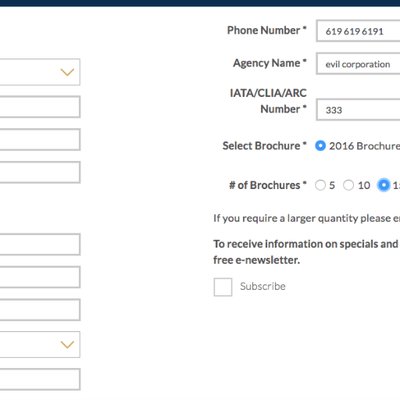The height and width of the screenshot is (400, 400).
Task: Click the currently selected brochure quantity radio
Action: [383, 185]
